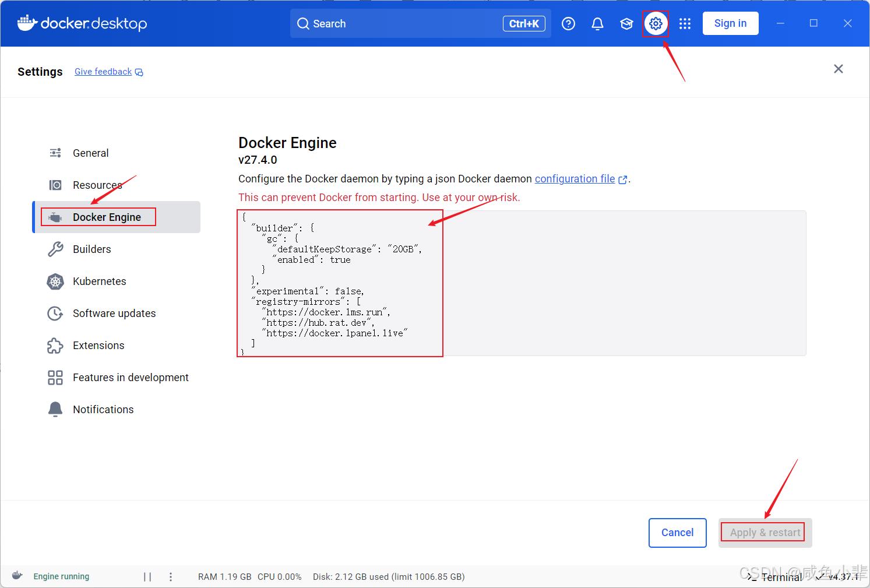Open the notifications bell
This screenshot has width=870, height=588.
[x=597, y=23]
